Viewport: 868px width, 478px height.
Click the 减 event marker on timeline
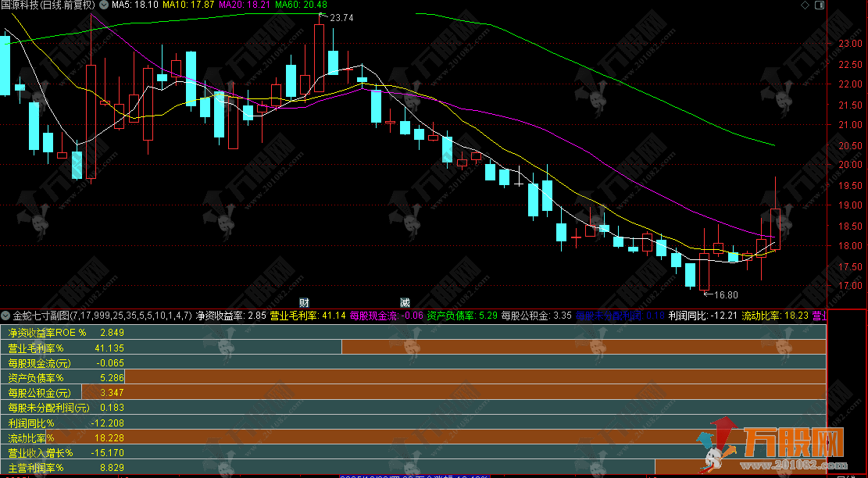click(x=405, y=302)
